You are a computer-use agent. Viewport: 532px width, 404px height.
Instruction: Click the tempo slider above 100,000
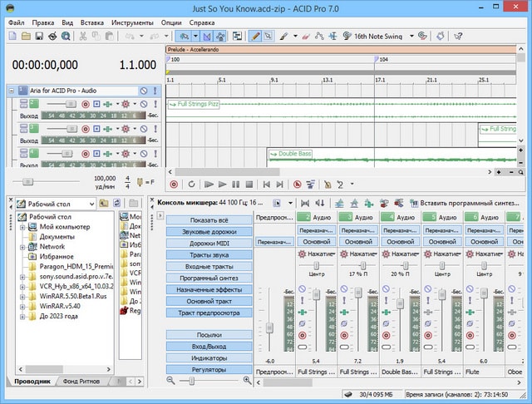[x=27, y=180]
